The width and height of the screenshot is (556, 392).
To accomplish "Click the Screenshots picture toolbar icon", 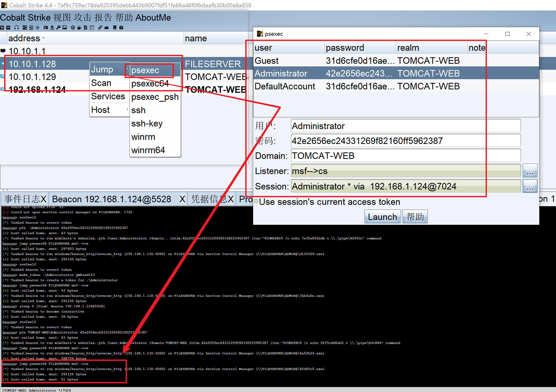I will pyautogui.click(x=65, y=27).
